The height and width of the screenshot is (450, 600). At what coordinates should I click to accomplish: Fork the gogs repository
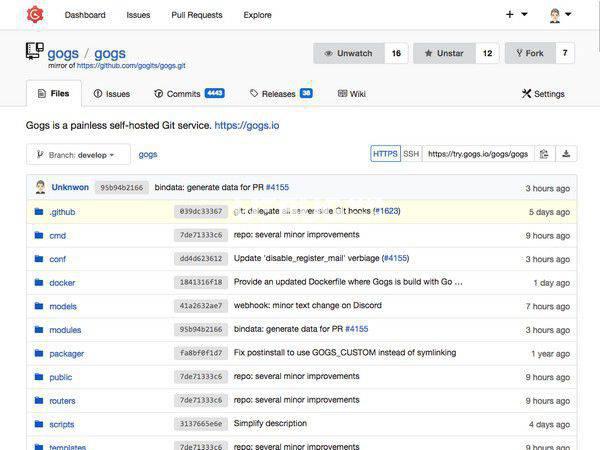tap(530, 53)
